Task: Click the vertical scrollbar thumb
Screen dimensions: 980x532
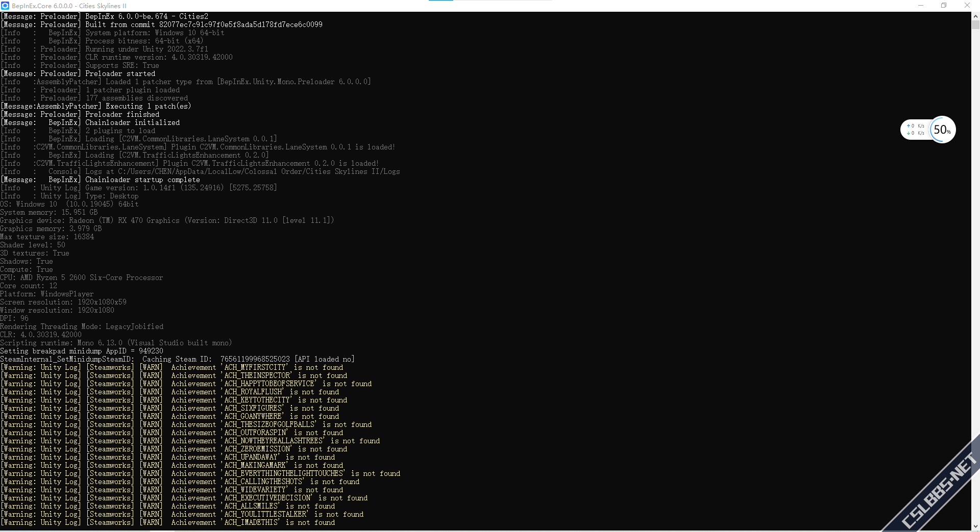Action: click(975, 24)
